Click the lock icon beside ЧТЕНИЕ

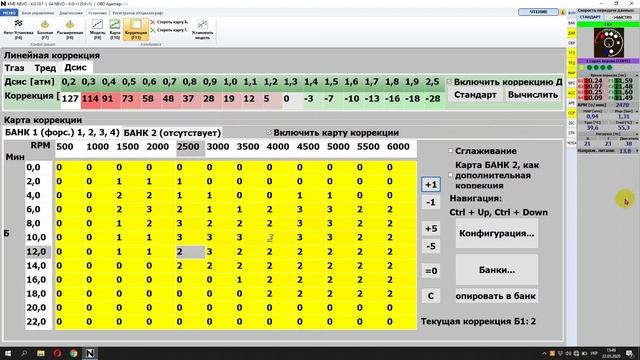click(x=562, y=12)
